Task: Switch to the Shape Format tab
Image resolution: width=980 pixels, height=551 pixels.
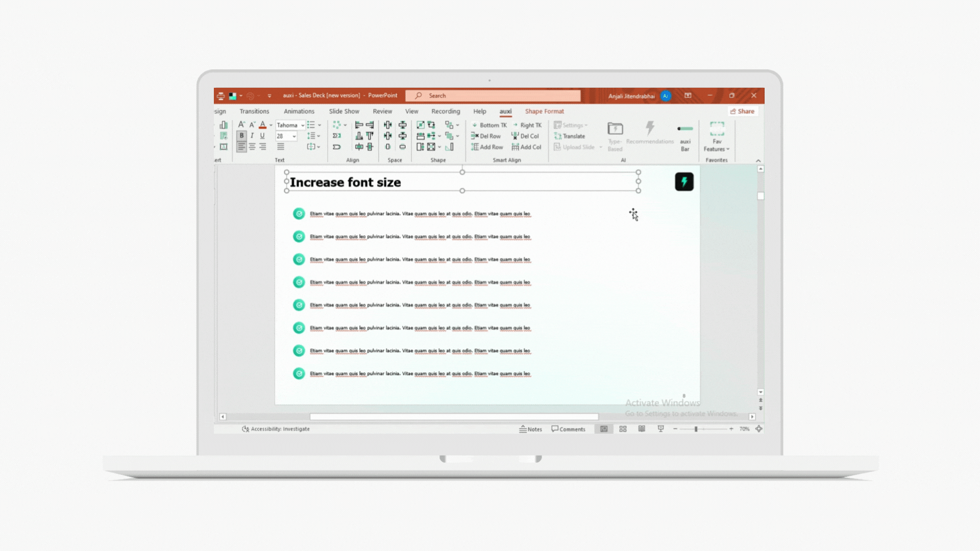Action: [x=544, y=111]
